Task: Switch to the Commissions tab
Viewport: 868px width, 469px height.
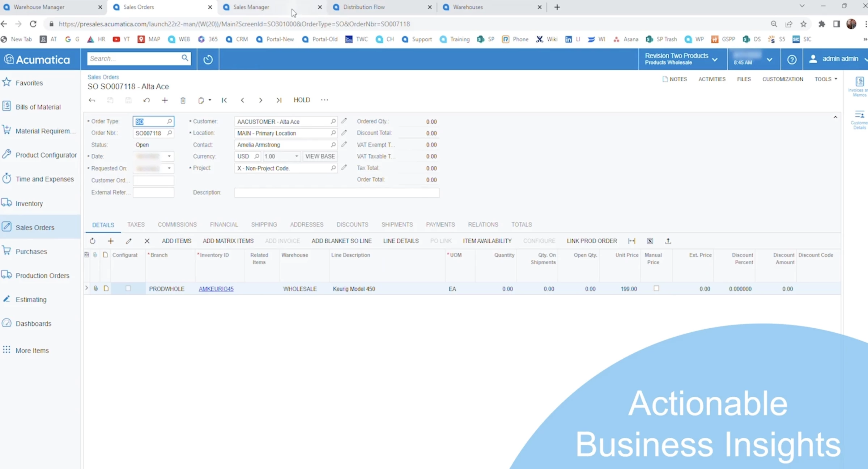Action: click(x=177, y=225)
